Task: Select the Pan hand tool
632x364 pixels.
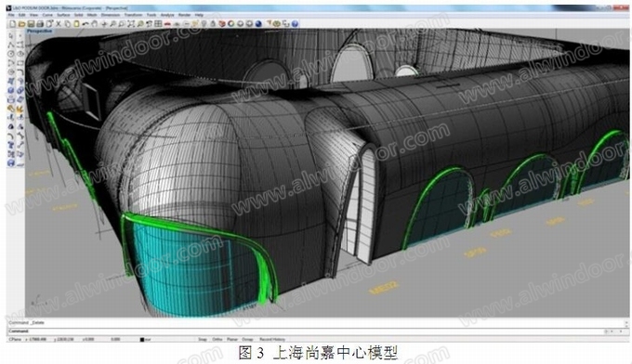Action: click(x=94, y=24)
